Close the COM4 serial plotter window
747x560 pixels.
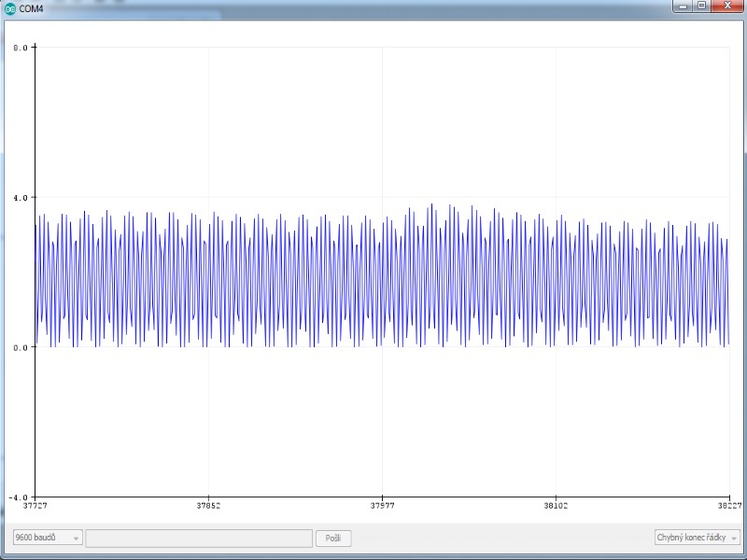(727, 6)
